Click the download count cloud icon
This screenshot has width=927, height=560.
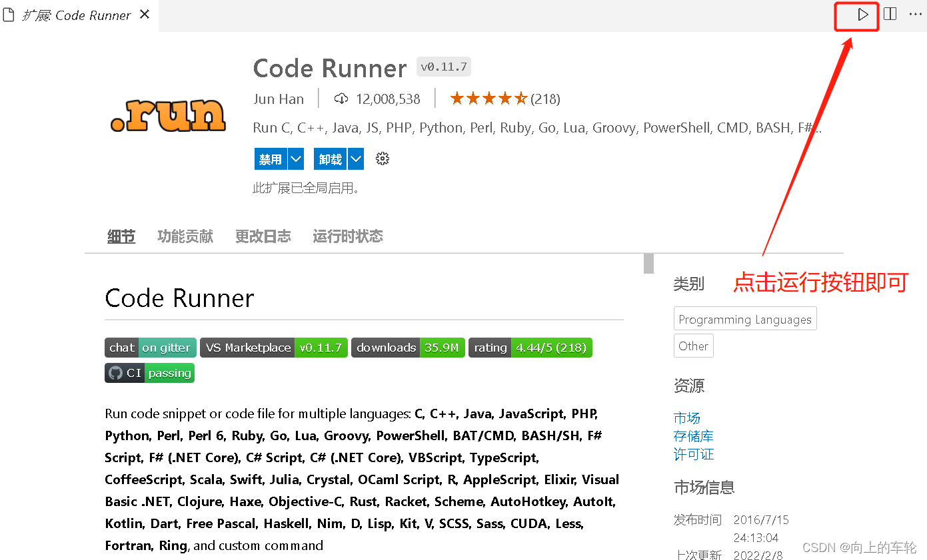tap(341, 99)
